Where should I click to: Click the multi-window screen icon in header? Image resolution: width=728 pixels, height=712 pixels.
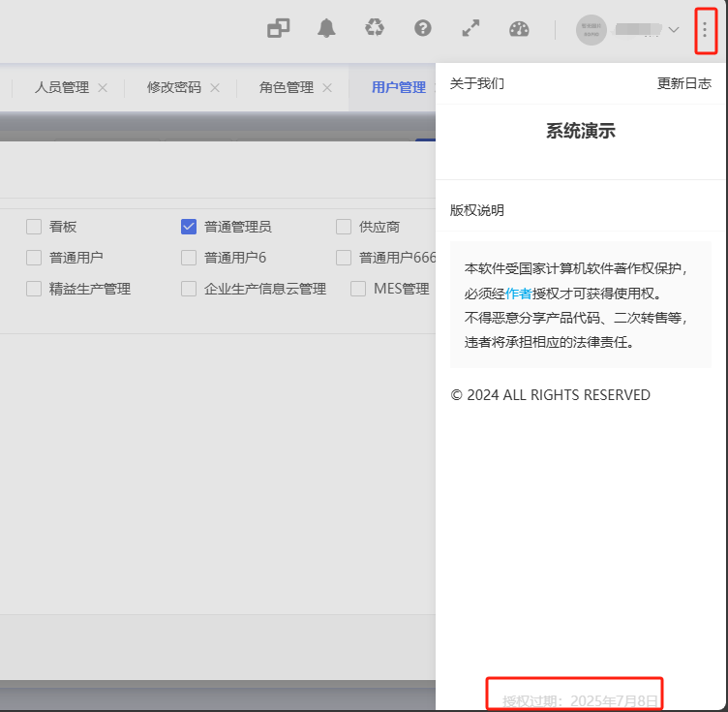pos(278,28)
